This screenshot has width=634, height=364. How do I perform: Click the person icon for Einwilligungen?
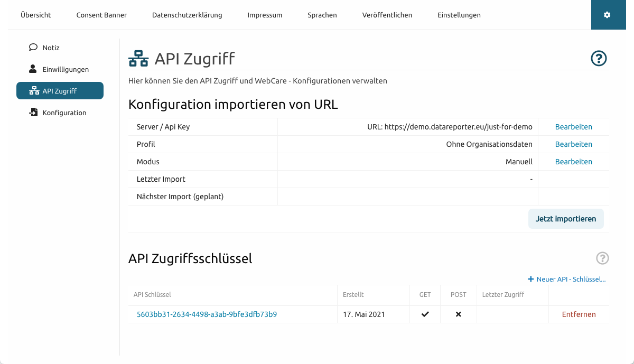pos(33,69)
